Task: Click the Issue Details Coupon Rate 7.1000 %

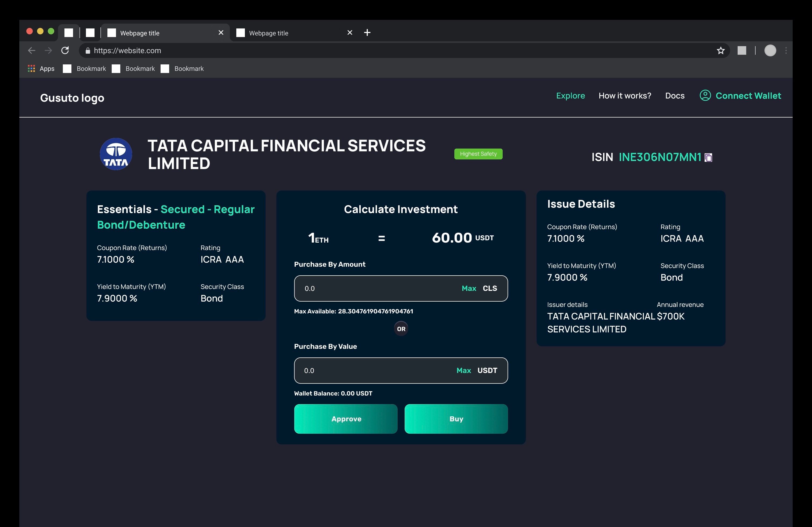Action: tap(566, 239)
